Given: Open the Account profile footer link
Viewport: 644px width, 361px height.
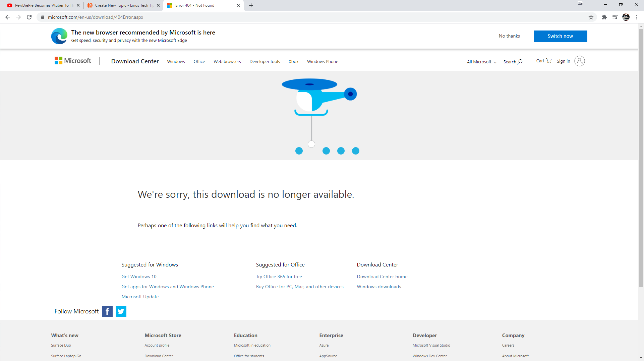Looking at the screenshot, I should (x=157, y=345).
